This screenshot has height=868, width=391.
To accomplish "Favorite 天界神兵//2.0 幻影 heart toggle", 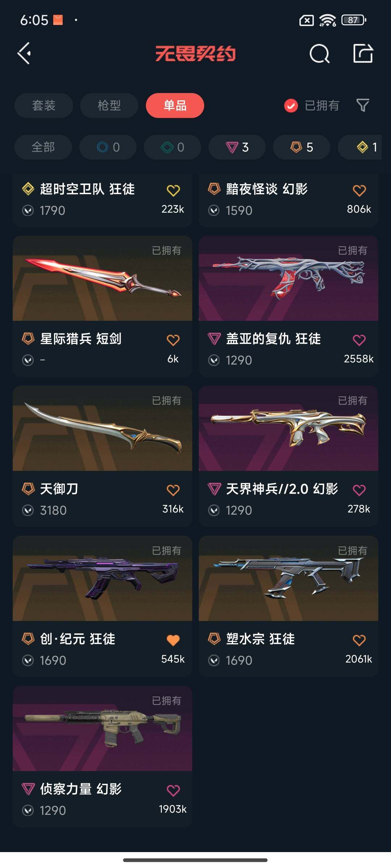I will (x=359, y=490).
